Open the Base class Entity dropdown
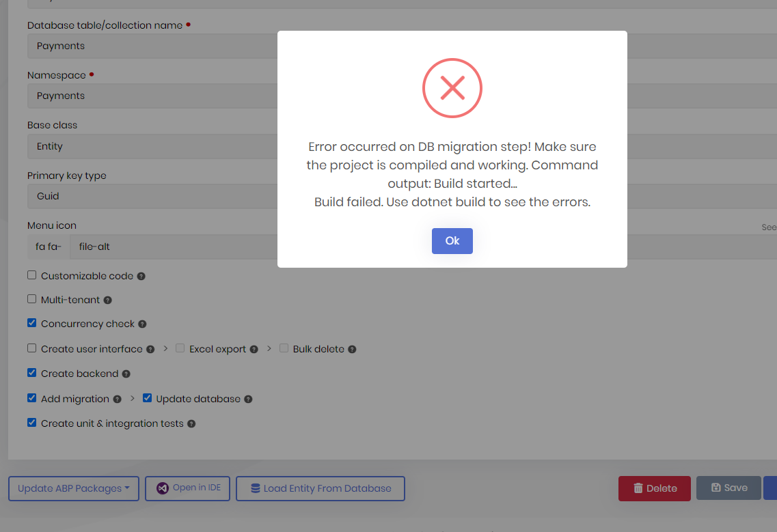Viewport: 777px width, 532px height. point(152,146)
